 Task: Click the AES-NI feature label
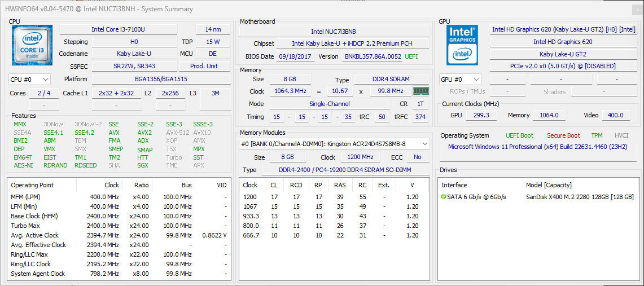pos(23,165)
